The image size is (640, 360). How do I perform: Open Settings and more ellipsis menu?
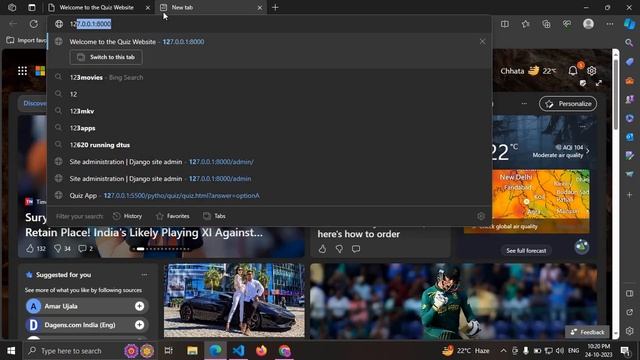[609, 24]
